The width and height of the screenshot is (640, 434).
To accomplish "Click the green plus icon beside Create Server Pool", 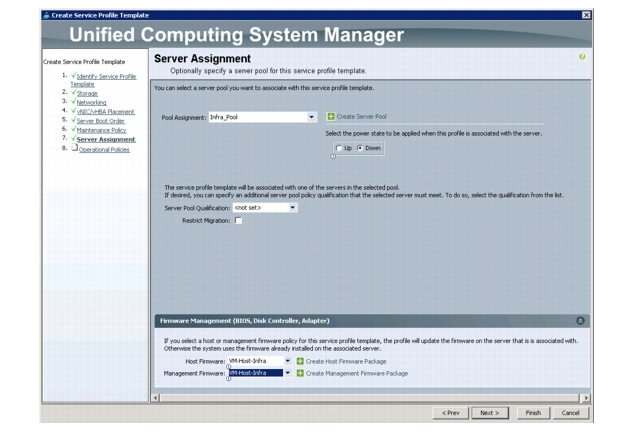I will point(331,117).
